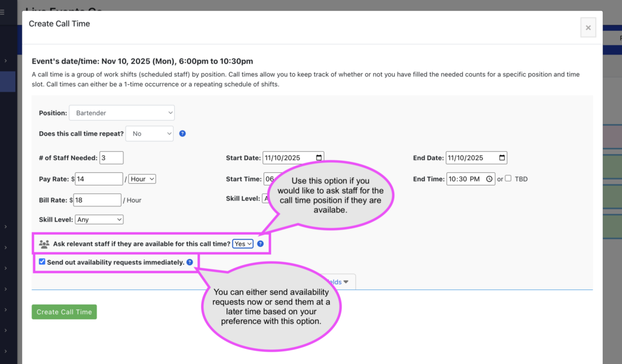
Task: Open the calendar picker for Start Date
Action: [x=318, y=157]
